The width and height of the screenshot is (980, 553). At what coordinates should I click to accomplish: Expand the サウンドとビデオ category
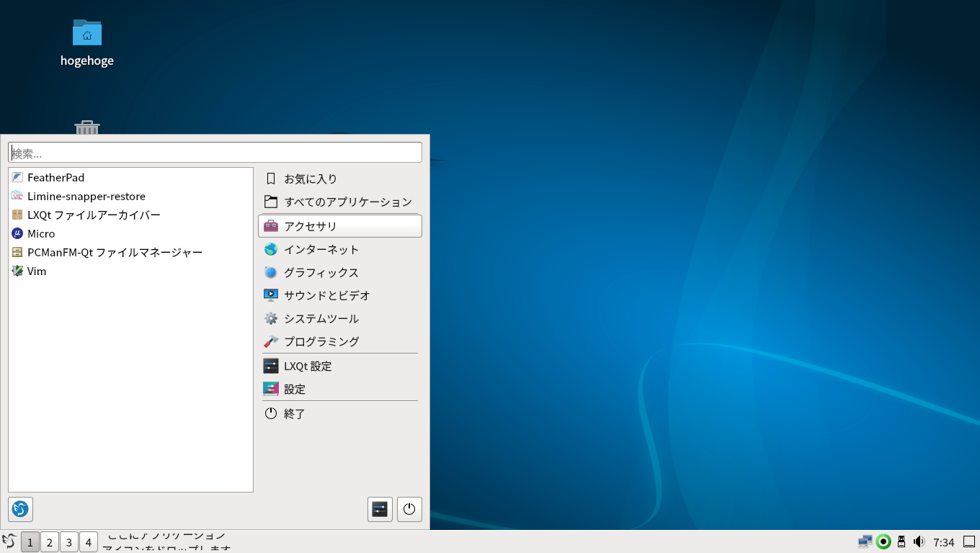326,295
